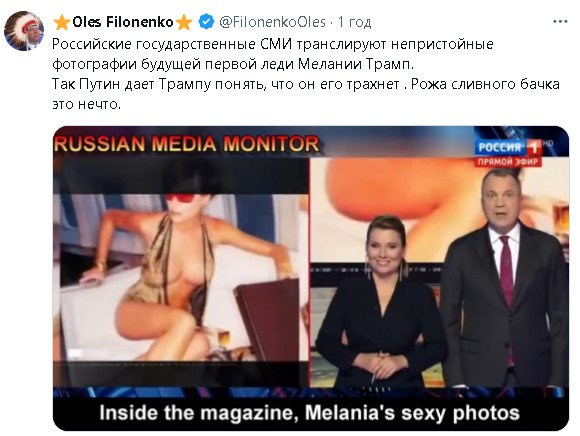The height and width of the screenshot is (436, 580).
Task: Select the tweet's first line starting 'Российские государственные'
Action: (273, 44)
